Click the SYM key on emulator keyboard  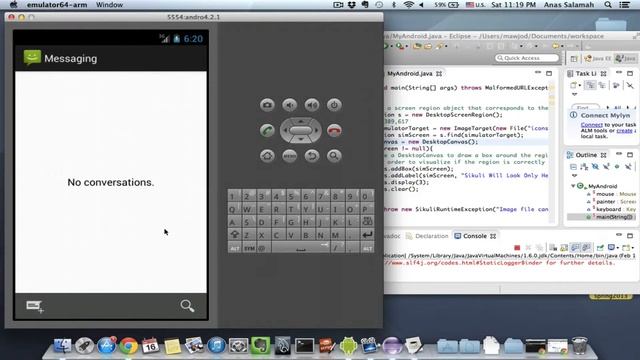pyautogui.click(x=249, y=248)
